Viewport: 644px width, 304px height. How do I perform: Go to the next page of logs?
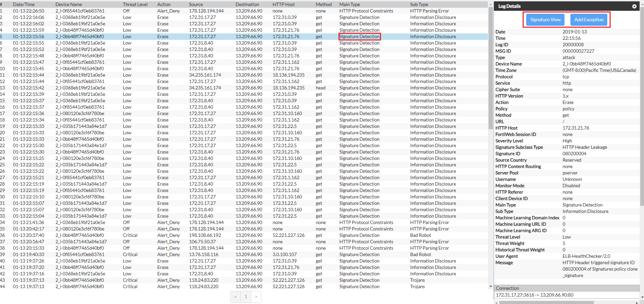tap(256, 297)
